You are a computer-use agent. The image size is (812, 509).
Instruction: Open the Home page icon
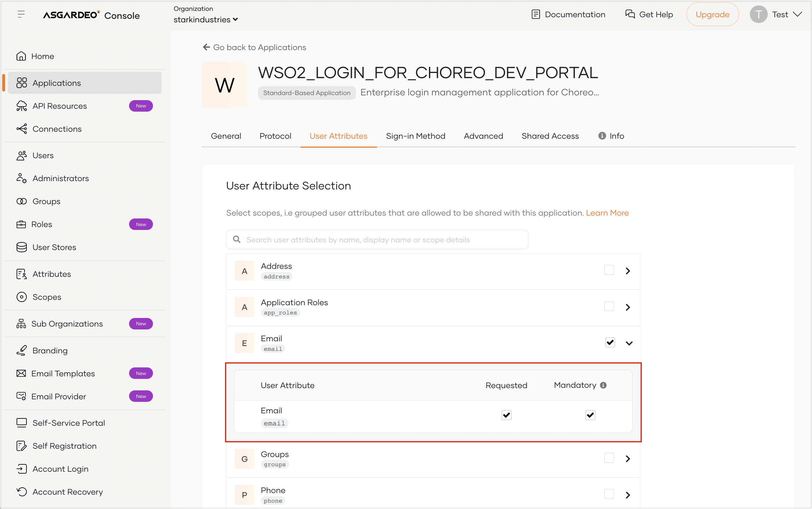[x=21, y=56]
